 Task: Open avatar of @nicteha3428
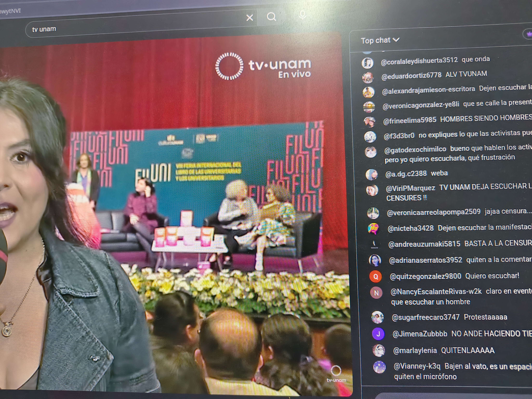(373, 229)
